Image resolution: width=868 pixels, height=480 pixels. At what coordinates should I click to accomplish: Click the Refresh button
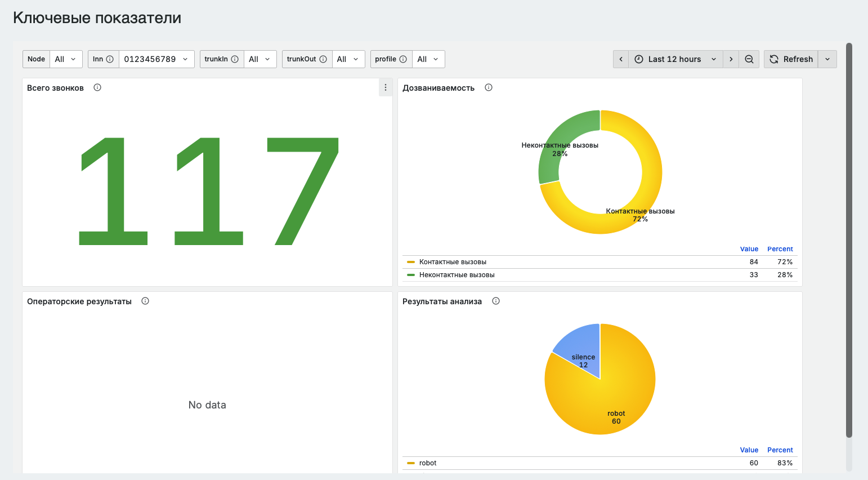point(791,59)
